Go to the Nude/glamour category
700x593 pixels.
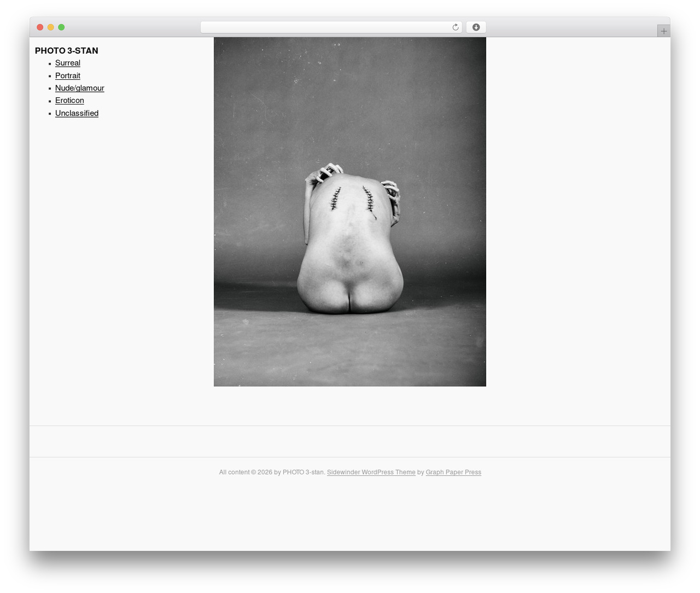click(80, 88)
